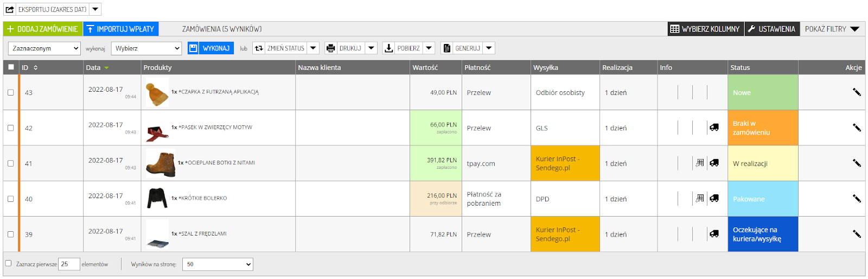Click the cart info icon for order 41

[700, 163]
